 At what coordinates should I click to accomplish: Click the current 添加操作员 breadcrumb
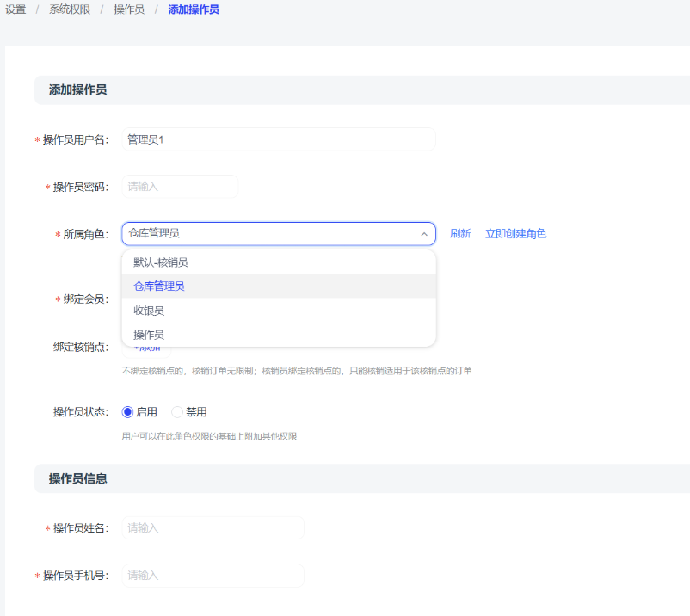194,9
